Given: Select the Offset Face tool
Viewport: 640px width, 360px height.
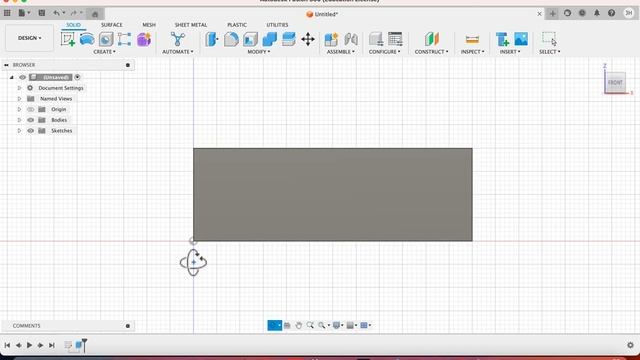Looking at the screenshot, I should click(289, 39).
